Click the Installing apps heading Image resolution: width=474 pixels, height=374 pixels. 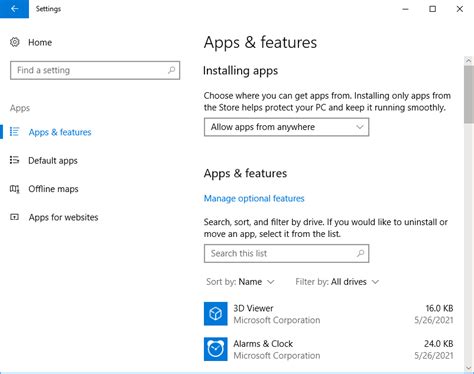(240, 71)
